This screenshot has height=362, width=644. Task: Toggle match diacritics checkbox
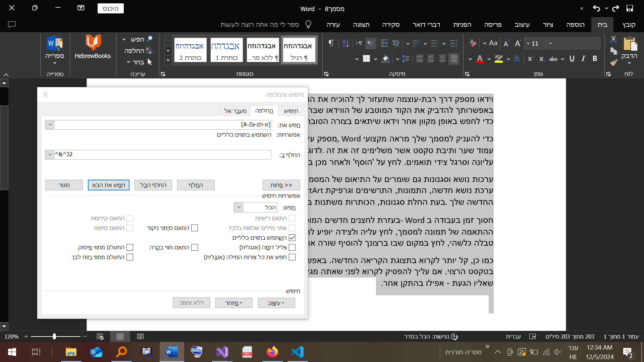point(195,228)
